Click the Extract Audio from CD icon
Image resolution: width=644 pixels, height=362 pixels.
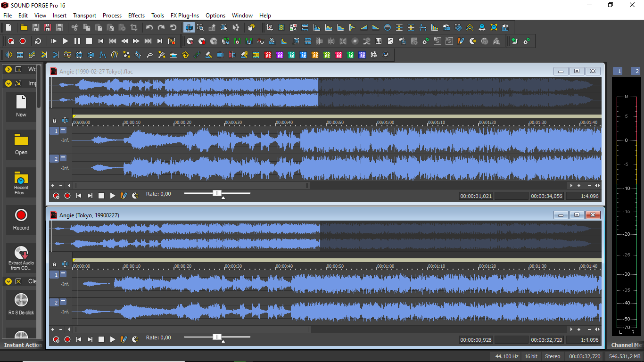pyautogui.click(x=21, y=253)
